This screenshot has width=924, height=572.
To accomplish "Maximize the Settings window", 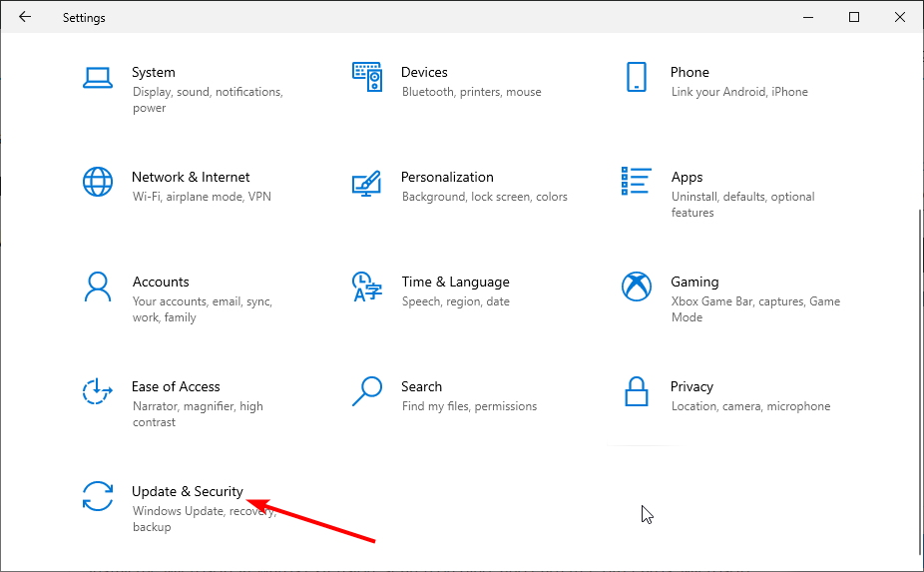I will pyautogui.click(x=854, y=17).
